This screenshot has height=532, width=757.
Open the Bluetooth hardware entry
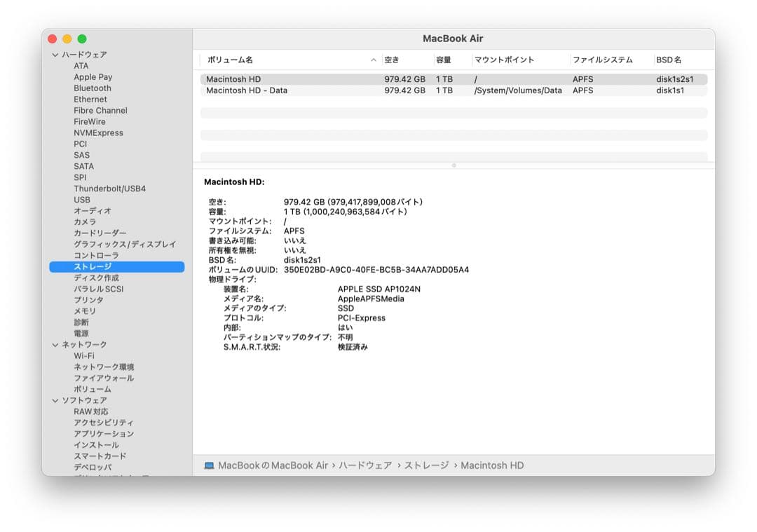click(93, 88)
